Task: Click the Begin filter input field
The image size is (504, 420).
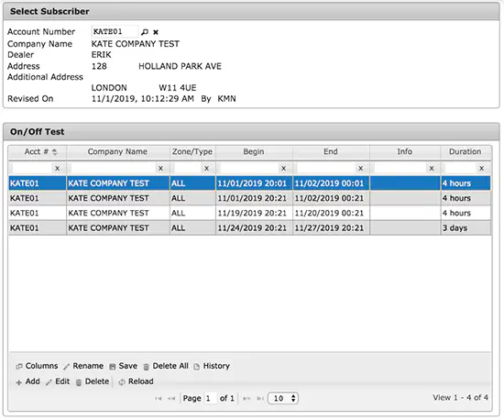Action: [x=248, y=168]
